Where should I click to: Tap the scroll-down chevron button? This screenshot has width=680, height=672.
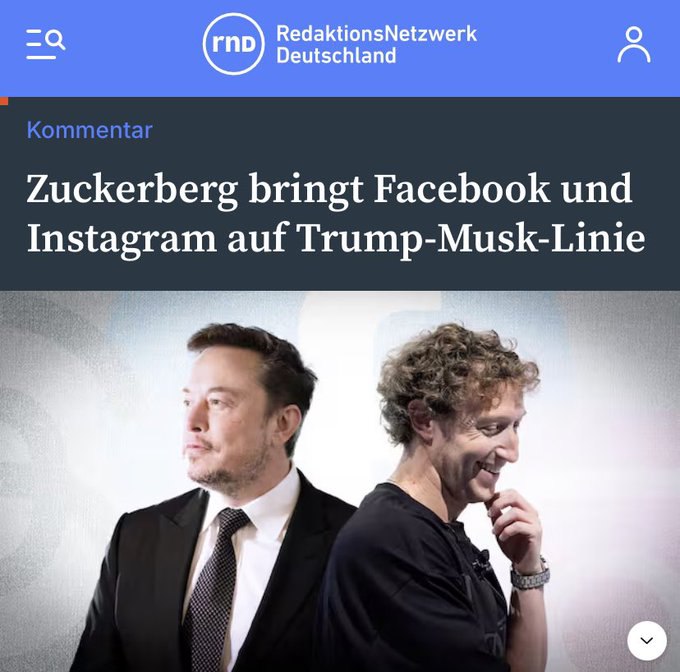(647, 640)
